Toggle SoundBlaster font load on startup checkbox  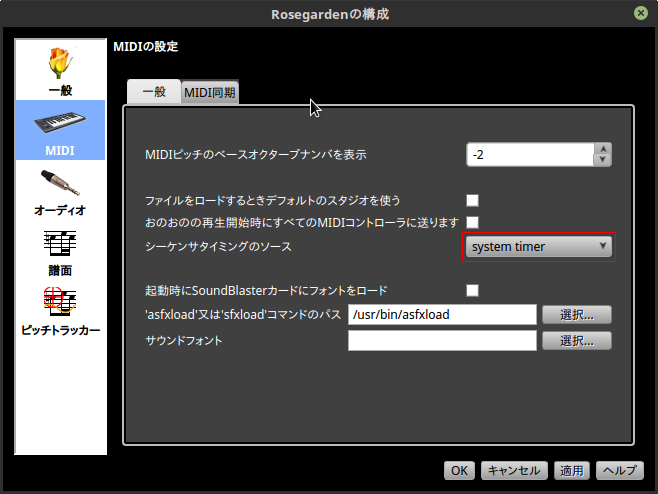point(472,290)
